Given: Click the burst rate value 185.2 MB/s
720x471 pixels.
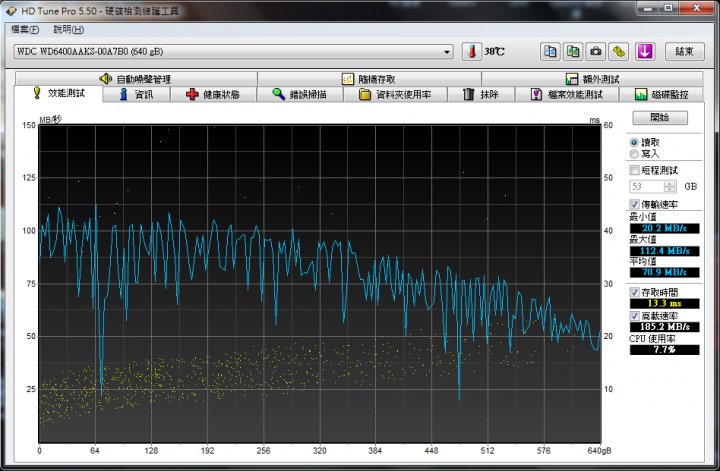Looking at the screenshot, I should (x=664, y=327).
